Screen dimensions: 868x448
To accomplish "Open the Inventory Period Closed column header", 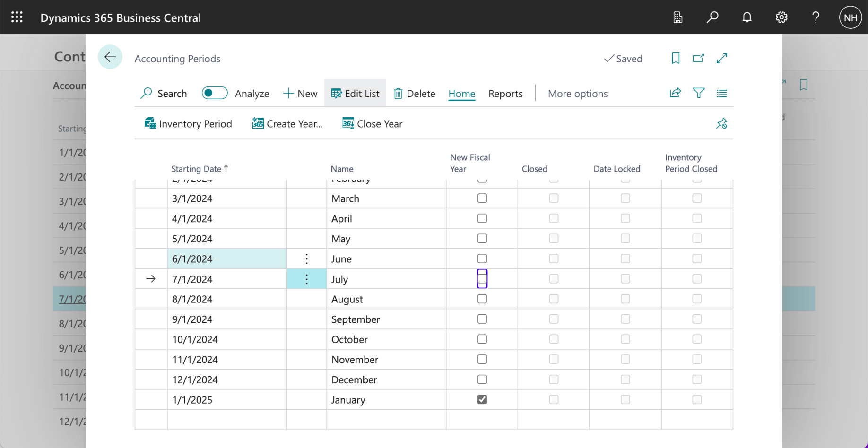I will point(691,163).
